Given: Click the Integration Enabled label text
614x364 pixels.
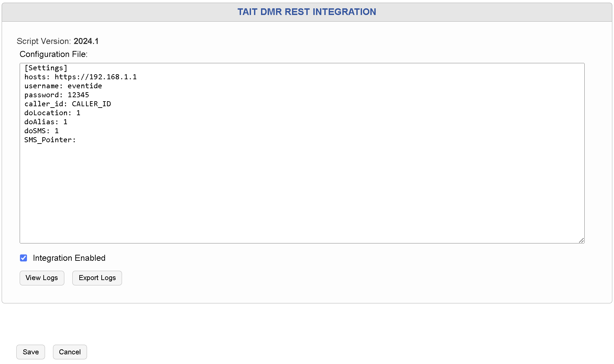Looking at the screenshot, I should [x=69, y=258].
